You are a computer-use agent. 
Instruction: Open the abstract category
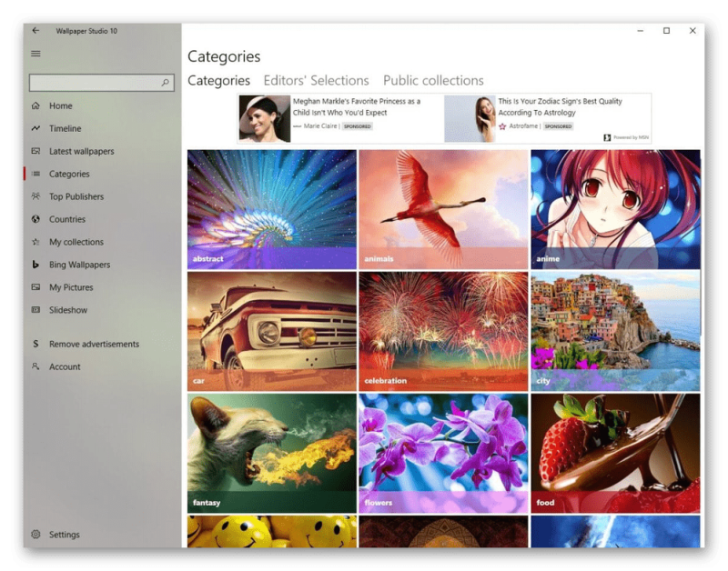pos(272,209)
